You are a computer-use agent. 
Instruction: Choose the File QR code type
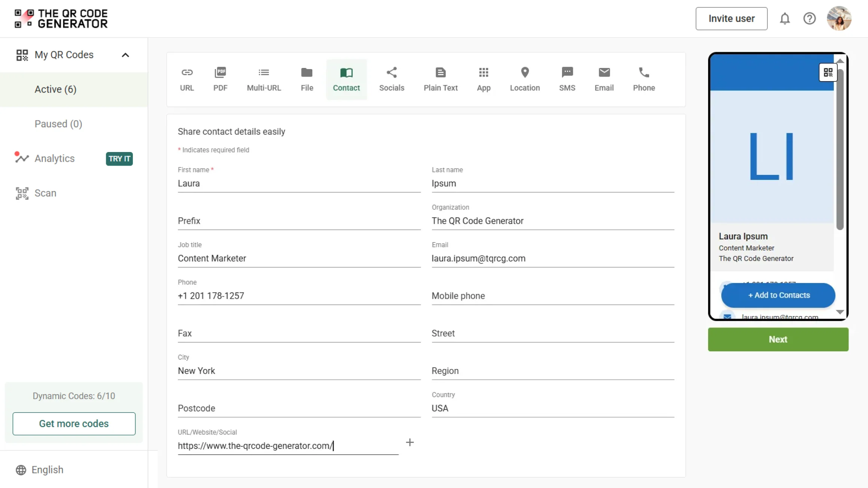pos(307,79)
